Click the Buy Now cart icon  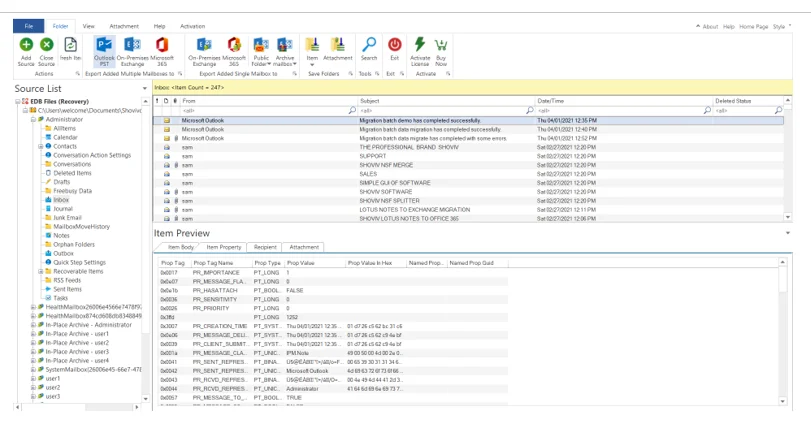point(441,45)
